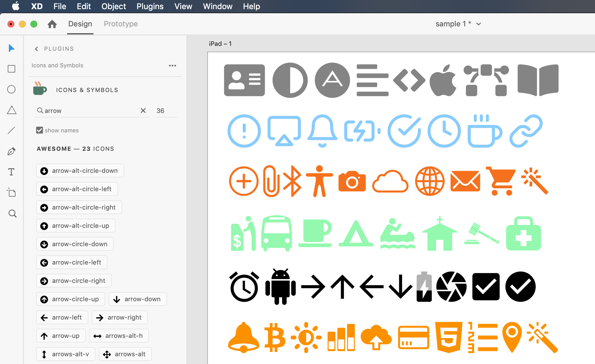Insert the arrow-circle-left icon
Viewport: 595px width, 364px height.
point(72,262)
